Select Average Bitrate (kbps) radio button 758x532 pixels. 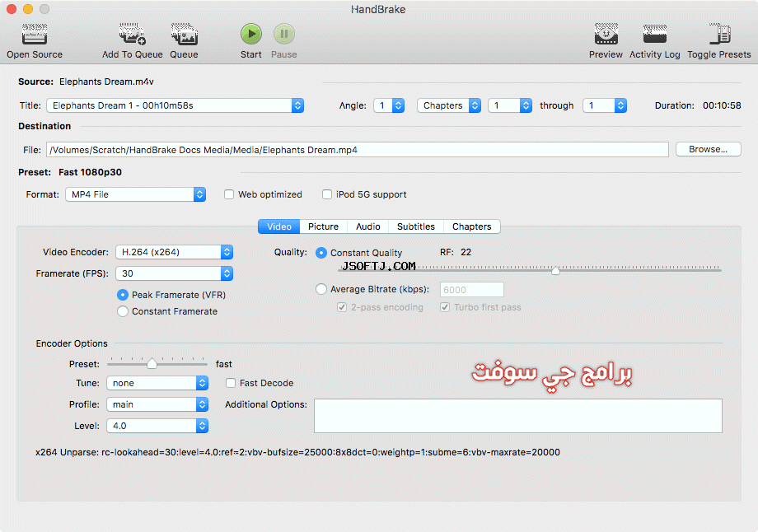click(321, 289)
